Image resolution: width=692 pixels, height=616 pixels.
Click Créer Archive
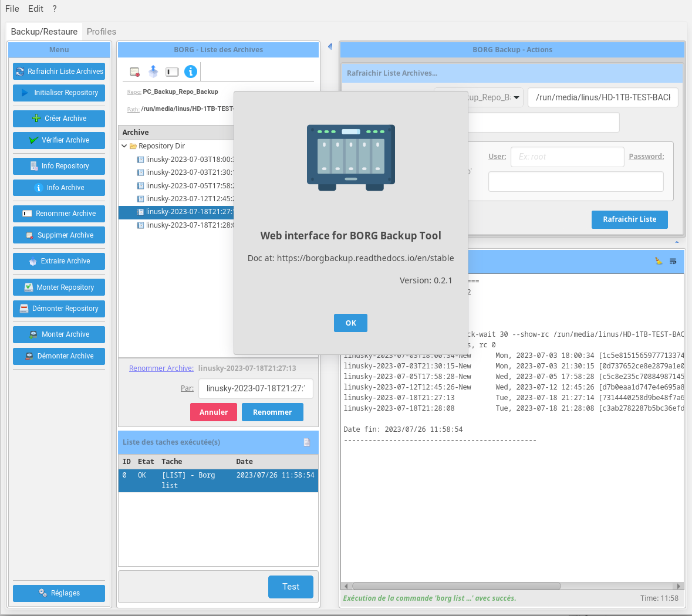[x=59, y=119]
